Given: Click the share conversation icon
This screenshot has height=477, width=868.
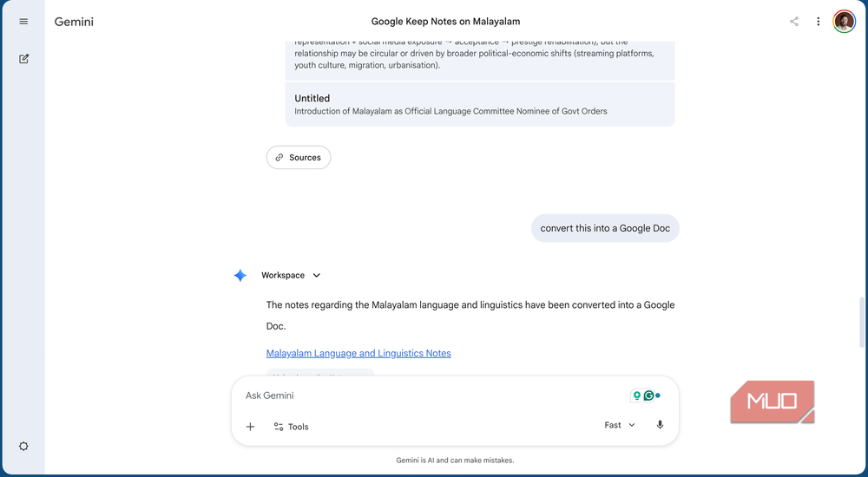Looking at the screenshot, I should coord(794,22).
